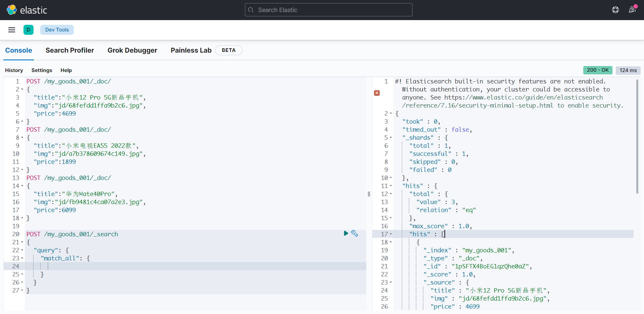Click the Elastic logo

tap(27, 10)
